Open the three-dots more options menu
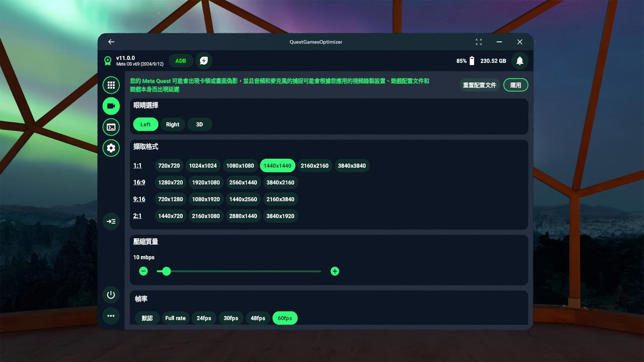The image size is (644, 362). [111, 316]
